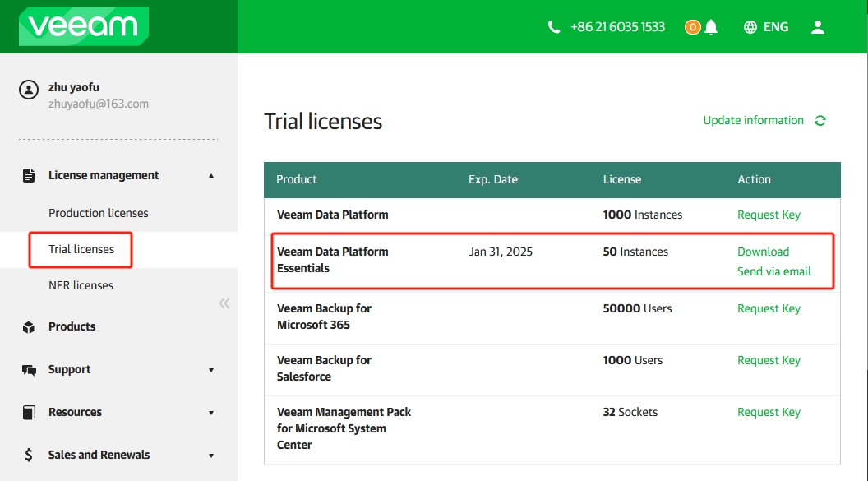Viewport: 868px width, 481px height.
Task: Click the 1000 Users license value
Action: tap(633, 360)
